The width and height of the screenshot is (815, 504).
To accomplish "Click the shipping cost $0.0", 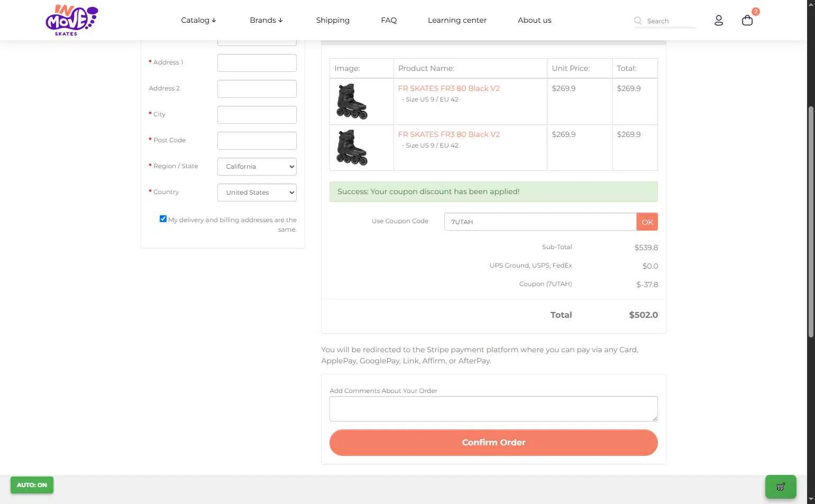I will pos(651,266).
